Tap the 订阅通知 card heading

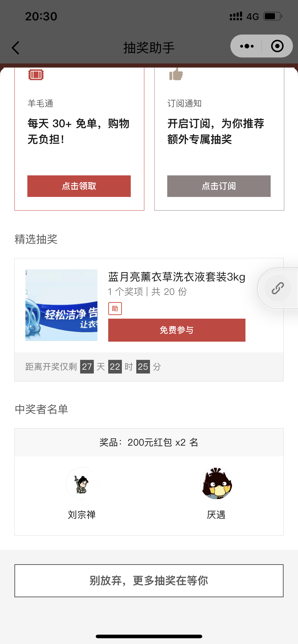(x=185, y=103)
